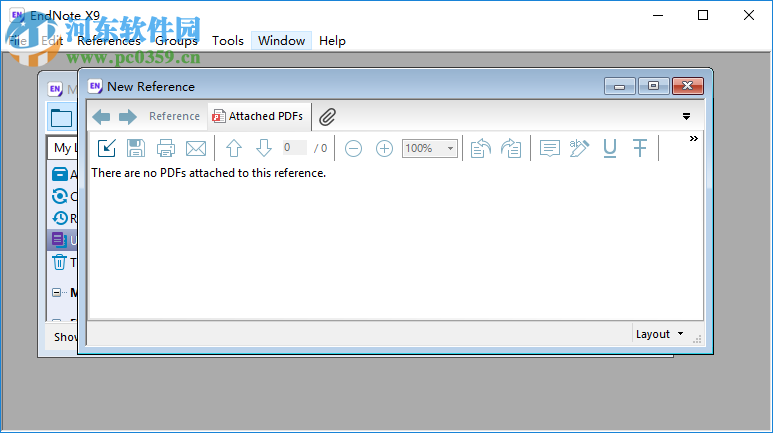The width and height of the screenshot is (773, 433).
Task: Minimize the New Reference window
Action: click(x=620, y=86)
